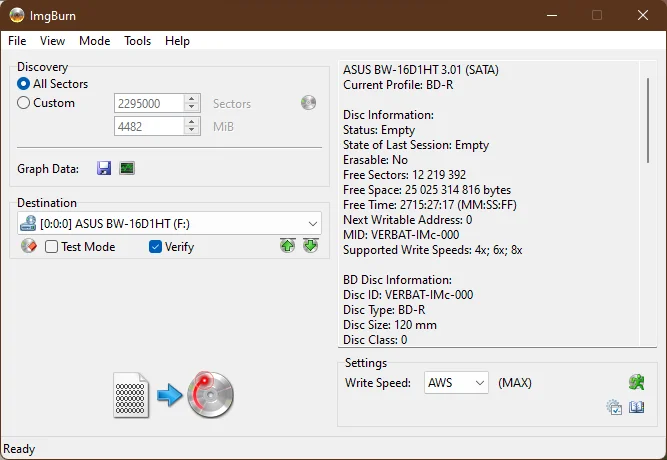Click the open book icon in Settings
Image resolution: width=667 pixels, height=460 pixels.
pyautogui.click(x=636, y=407)
